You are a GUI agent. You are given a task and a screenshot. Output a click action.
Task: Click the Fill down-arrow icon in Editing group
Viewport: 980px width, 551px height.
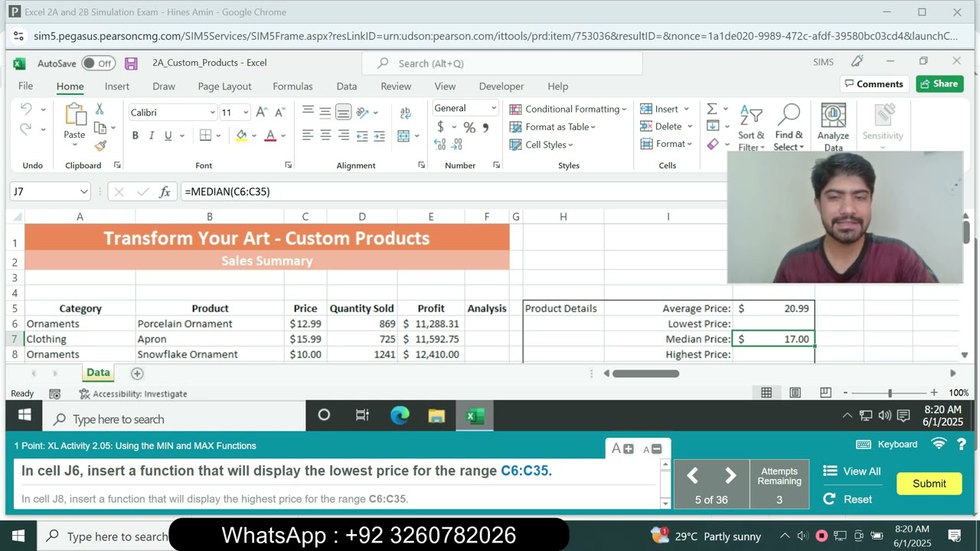click(x=713, y=126)
